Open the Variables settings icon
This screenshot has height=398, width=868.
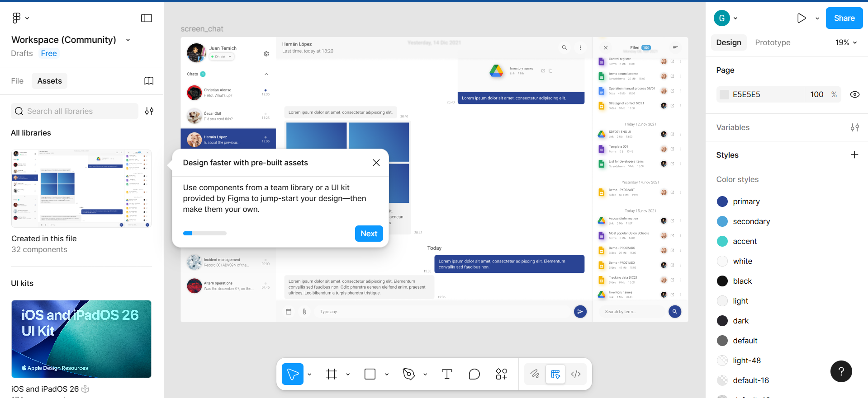click(855, 127)
